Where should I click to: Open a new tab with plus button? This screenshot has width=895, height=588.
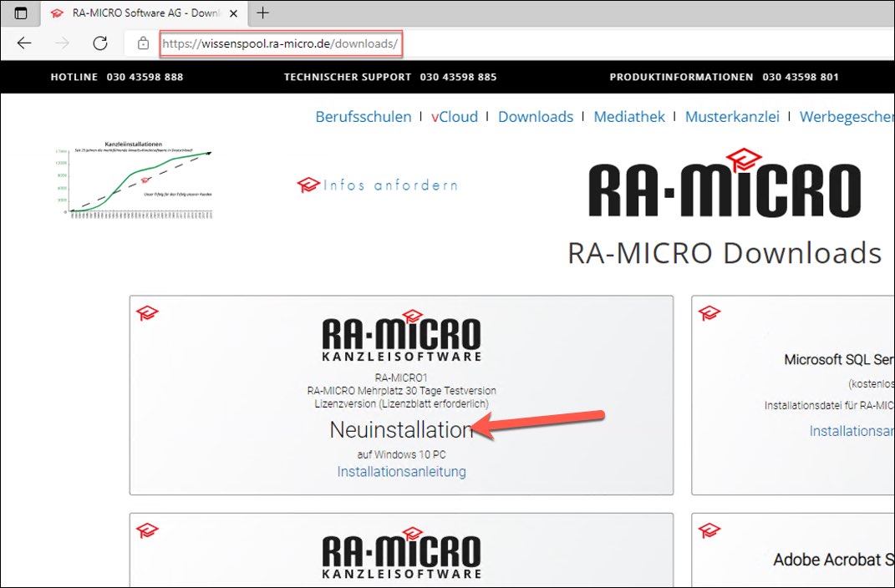(262, 13)
